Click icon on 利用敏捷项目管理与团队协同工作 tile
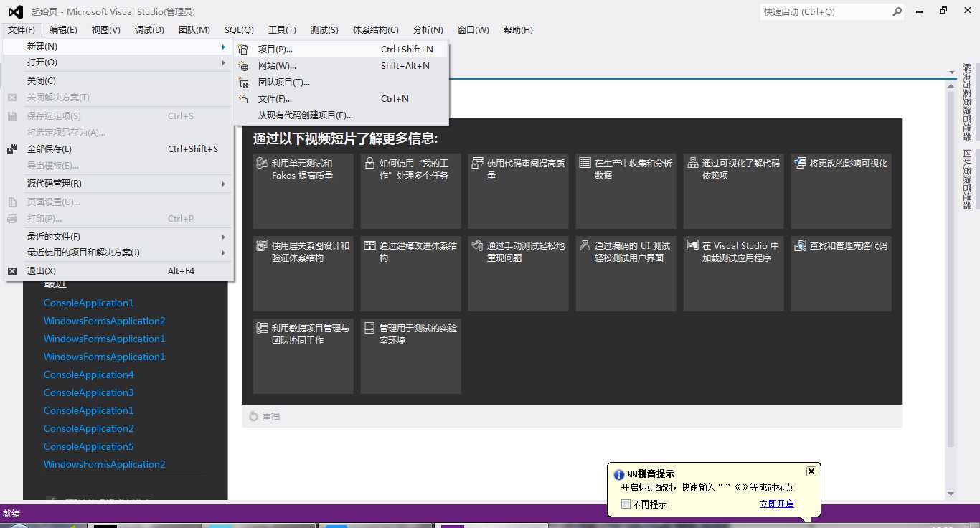The image size is (980, 528). [262, 328]
